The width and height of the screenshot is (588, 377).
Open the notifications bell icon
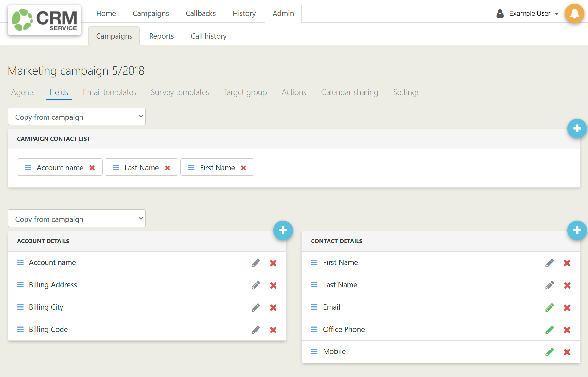pyautogui.click(x=575, y=14)
